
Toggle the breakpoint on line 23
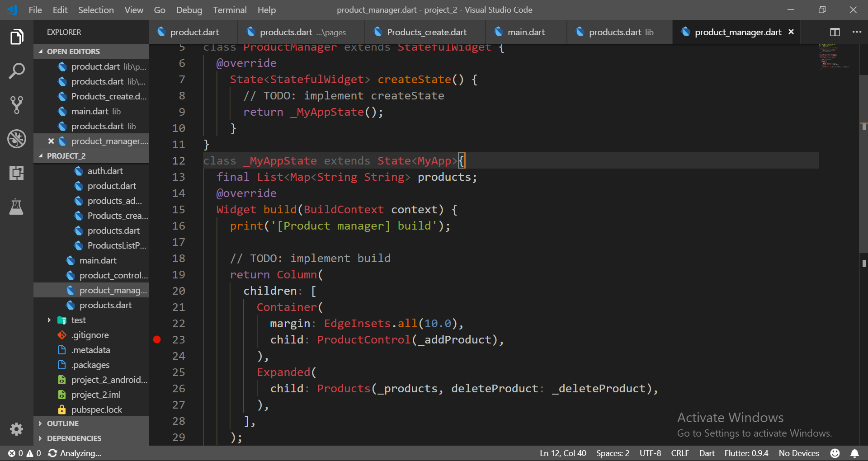(157, 339)
